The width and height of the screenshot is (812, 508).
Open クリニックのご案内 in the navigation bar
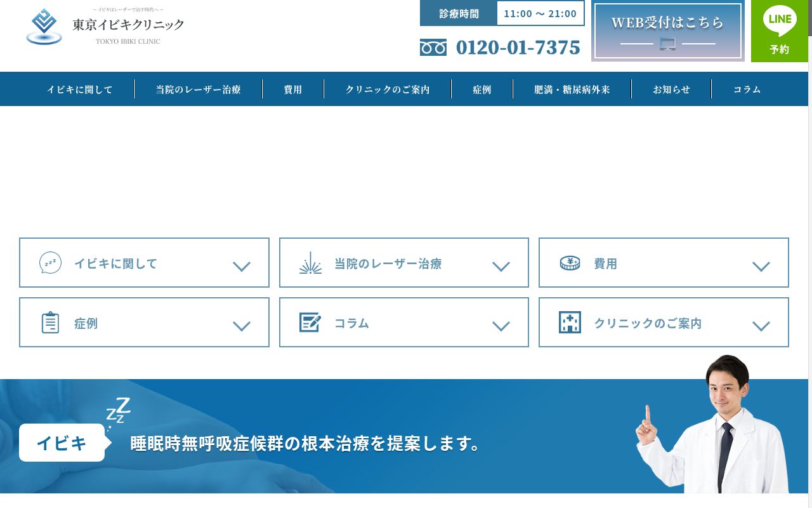pos(388,90)
